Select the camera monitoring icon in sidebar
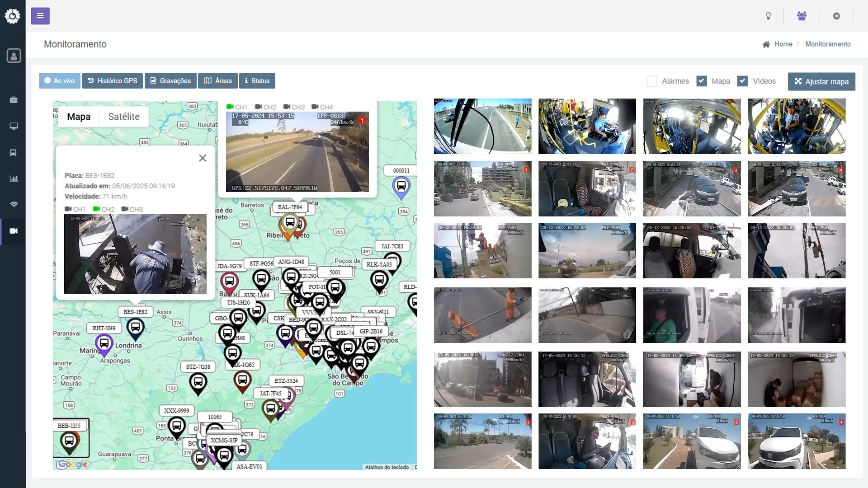This screenshot has width=868, height=488. (x=14, y=231)
